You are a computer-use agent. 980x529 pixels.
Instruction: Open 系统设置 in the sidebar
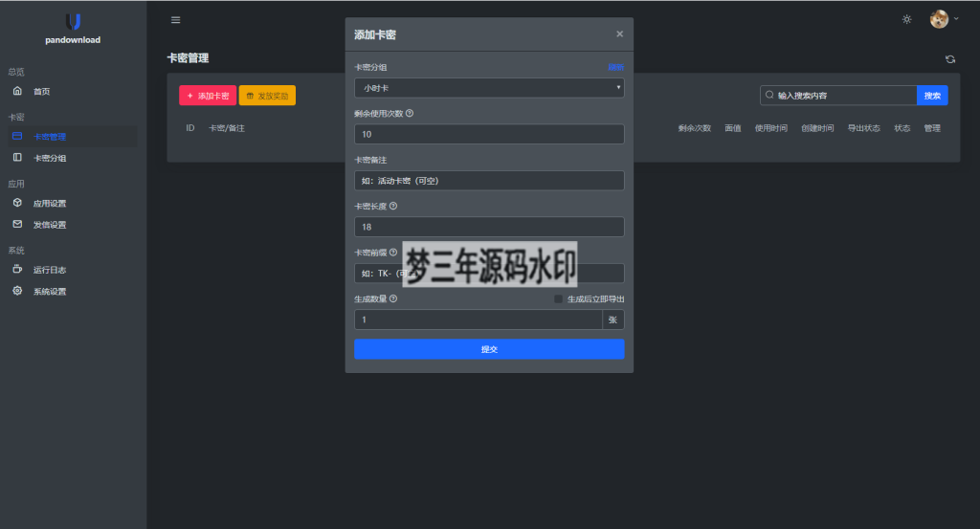point(50,292)
